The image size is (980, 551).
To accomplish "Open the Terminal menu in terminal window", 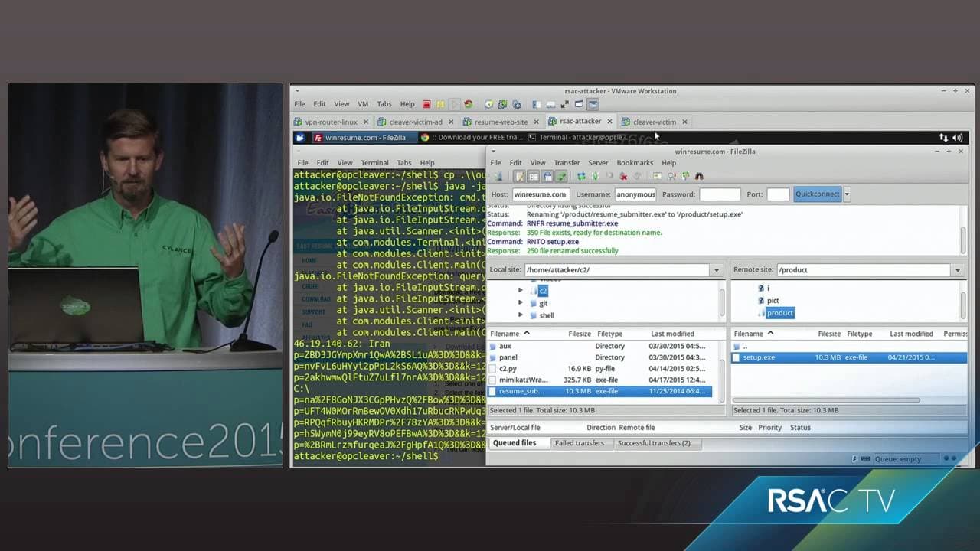I will pyautogui.click(x=374, y=163).
